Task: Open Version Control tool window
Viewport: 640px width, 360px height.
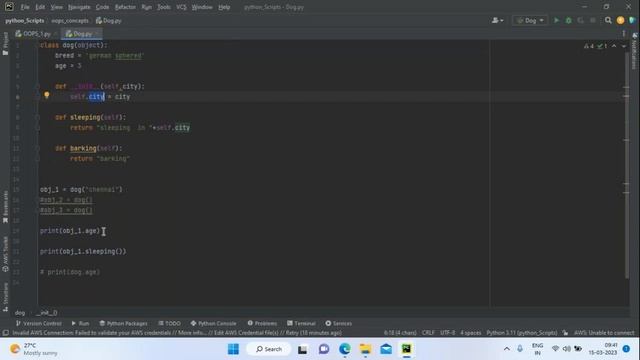Action: click(38, 323)
